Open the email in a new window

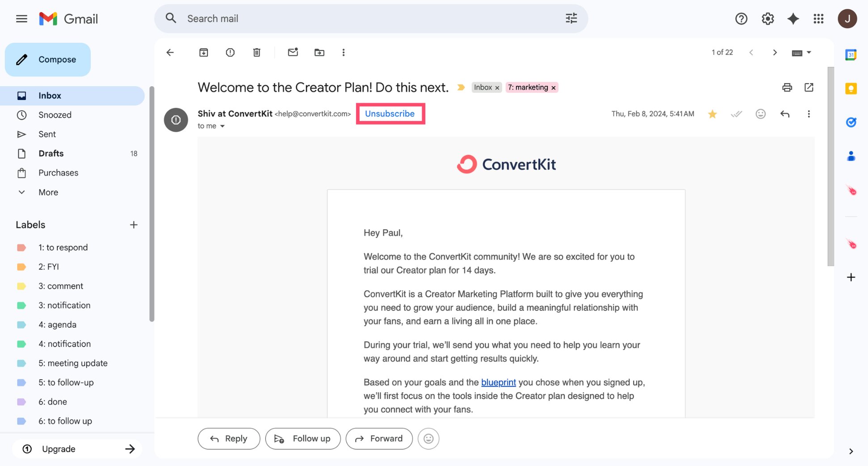(x=809, y=87)
